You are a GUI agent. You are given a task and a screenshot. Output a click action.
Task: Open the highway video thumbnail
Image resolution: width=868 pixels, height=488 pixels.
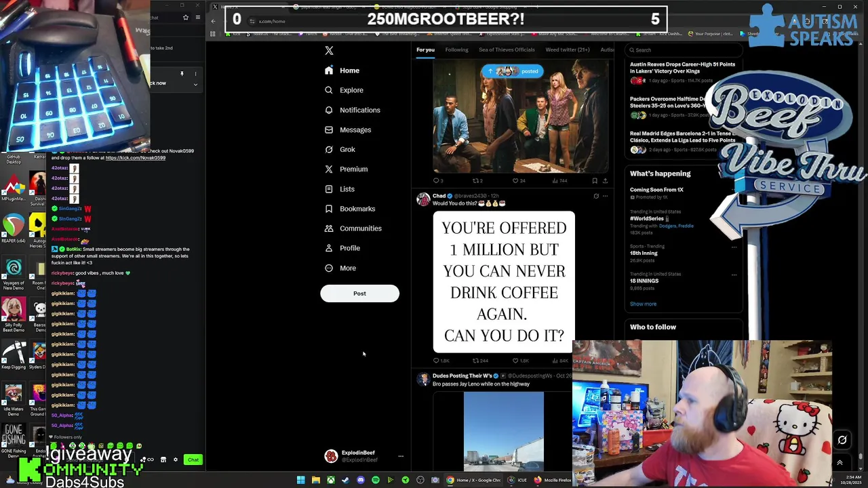[504, 431]
